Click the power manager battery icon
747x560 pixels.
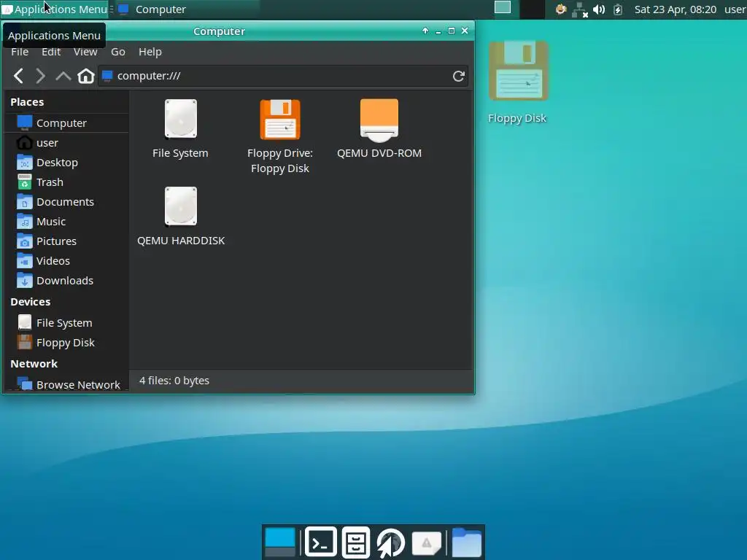(x=618, y=9)
